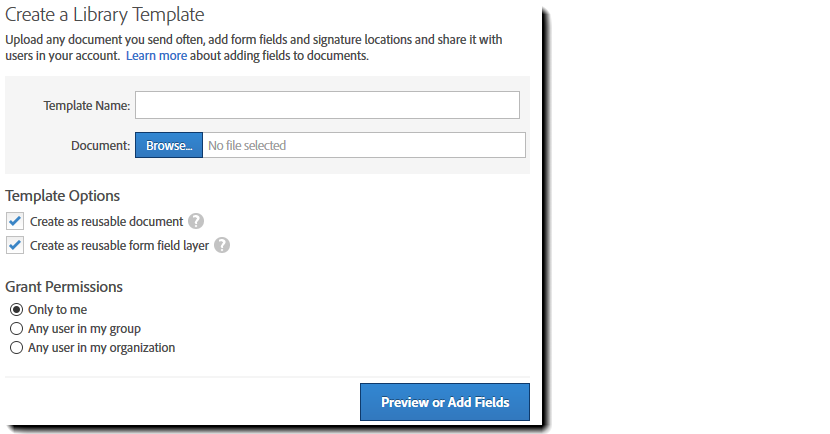Click the Document label beside Browse
Image resolution: width=830 pixels, height=434 pixels.
click(100, 146)
